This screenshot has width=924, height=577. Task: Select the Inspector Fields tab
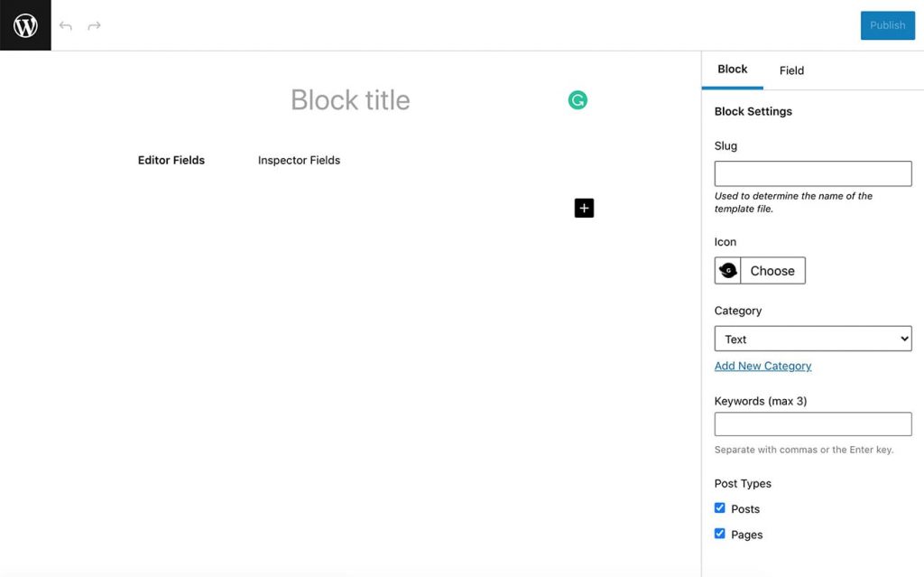(x=299, y=160)
